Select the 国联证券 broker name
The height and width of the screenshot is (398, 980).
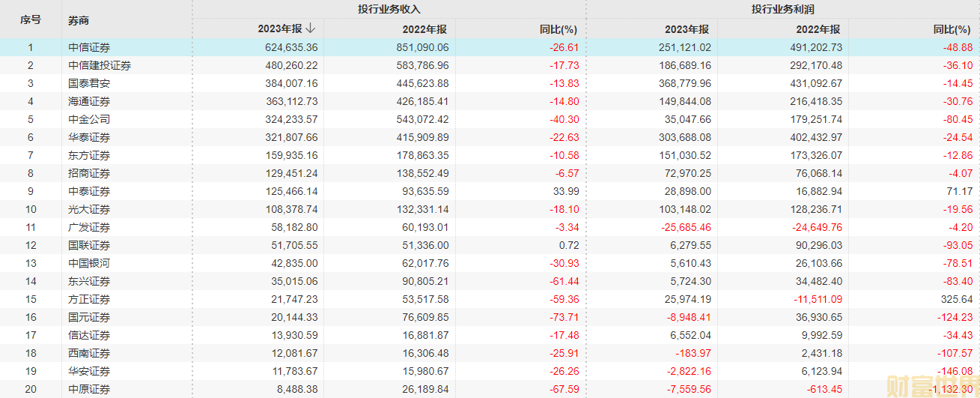tap(89, 245)
